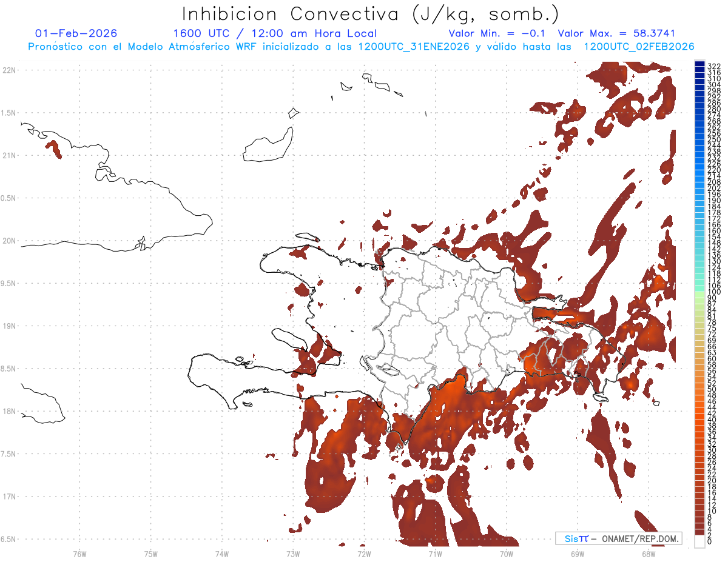Click the "72W" longitude label

(x=365, y=554)
